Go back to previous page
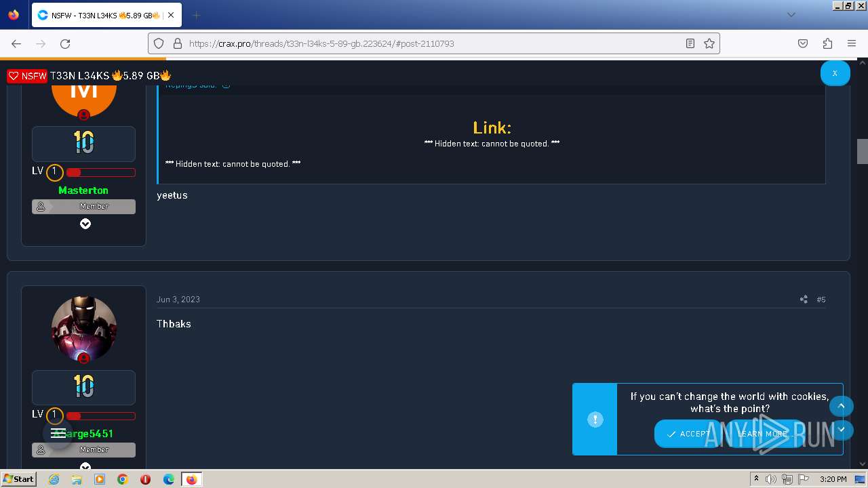 pos(16,43)
